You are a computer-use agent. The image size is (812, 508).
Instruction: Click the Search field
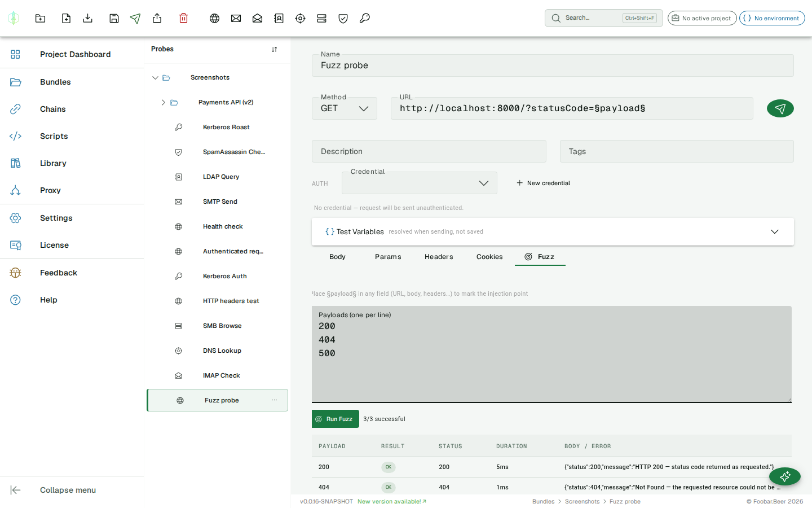click(604, 18)
